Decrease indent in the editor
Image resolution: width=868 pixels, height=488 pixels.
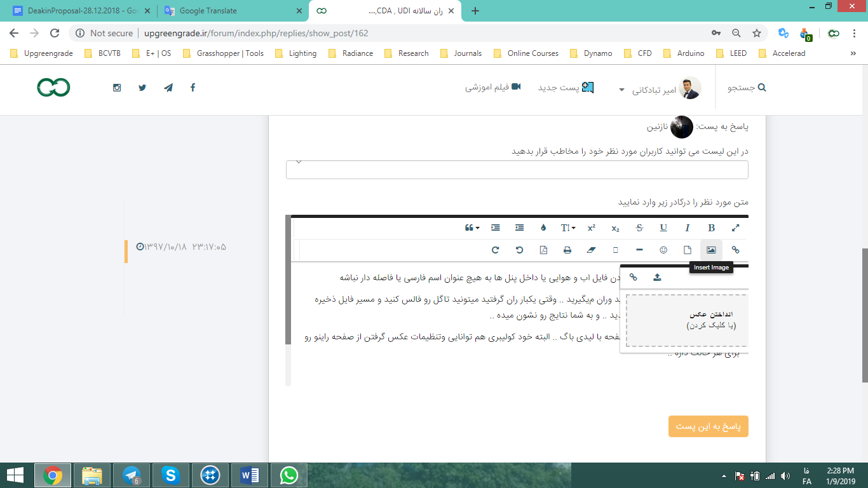tap(520, 227)
